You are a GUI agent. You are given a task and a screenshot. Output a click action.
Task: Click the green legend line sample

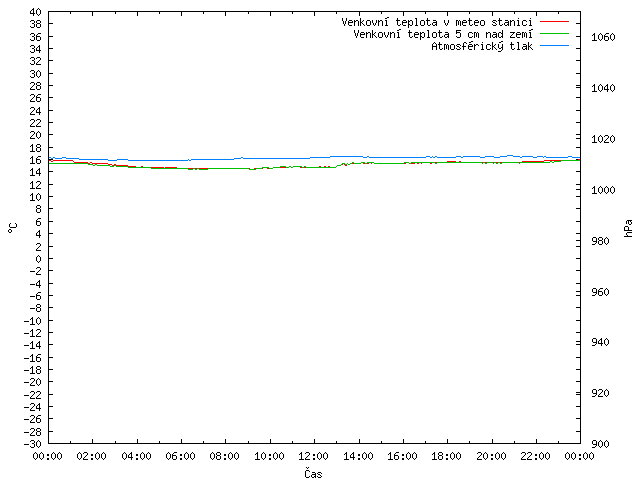(x=554, y=34)
